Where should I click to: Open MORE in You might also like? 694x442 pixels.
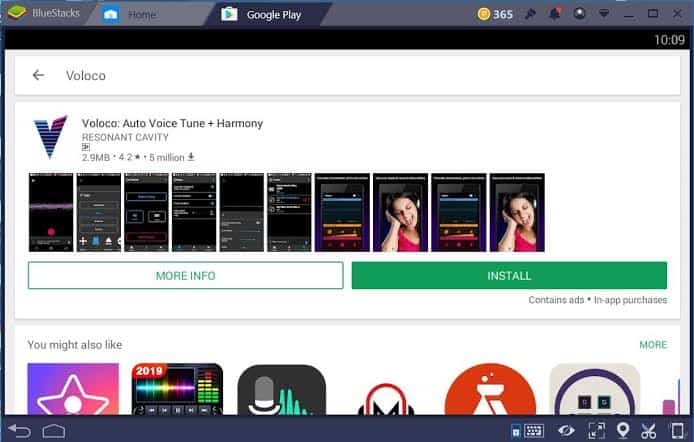(653, 345)
